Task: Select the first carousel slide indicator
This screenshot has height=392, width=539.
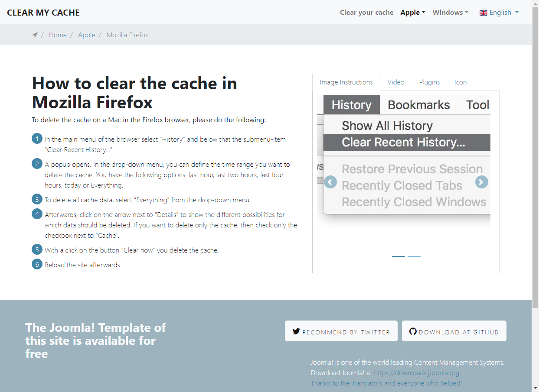Action: point(399,256)
